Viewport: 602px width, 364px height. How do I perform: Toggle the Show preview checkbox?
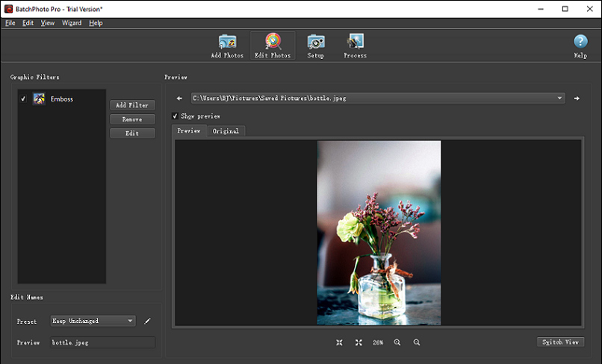(175, 116)
